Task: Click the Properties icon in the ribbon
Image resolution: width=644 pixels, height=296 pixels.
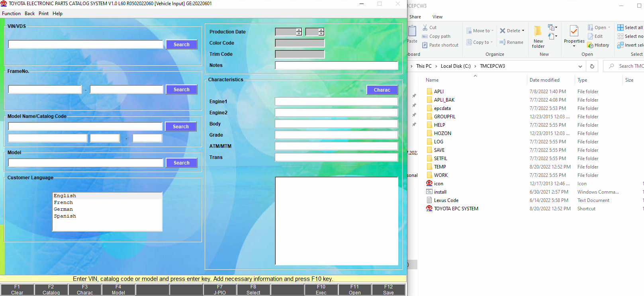Action: click(x=574, y=32)
